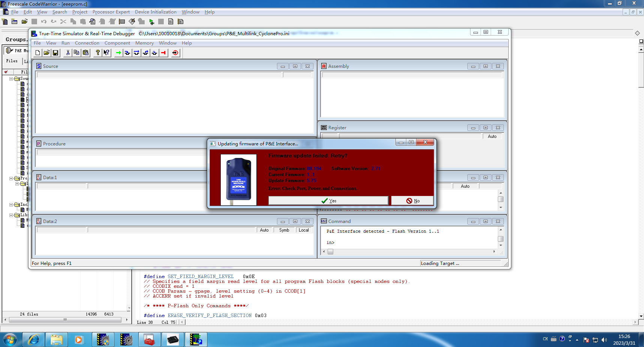The height and width of the screenshot is (347, 644).
Task: Select the Halt execution icon (red bar)
Action: pyautogui.click(x=163, y=53)
